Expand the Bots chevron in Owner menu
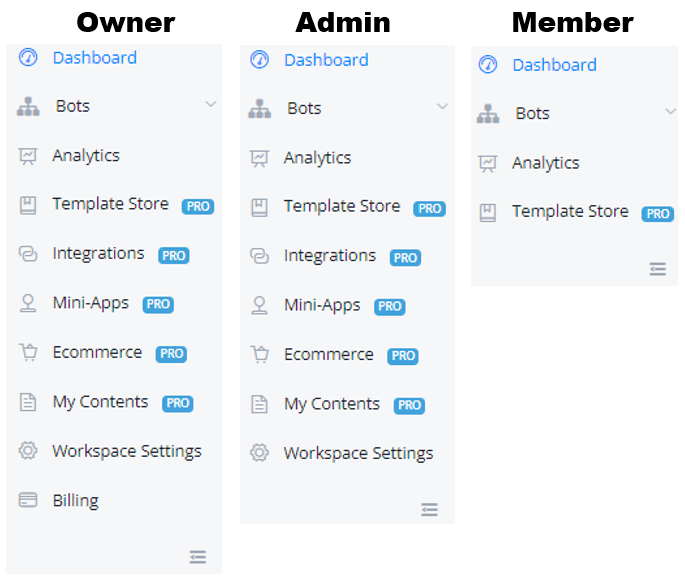 coord(210,104)
